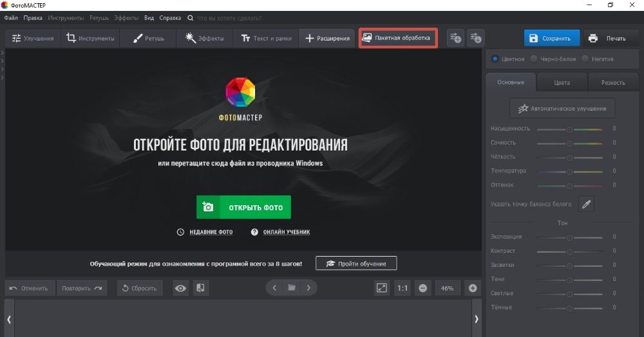Image resolution: width=644 pixels, height=337 pixels.
Task: Open the Инструменты menu in menu bar
Action: click(x=66, y=18)
